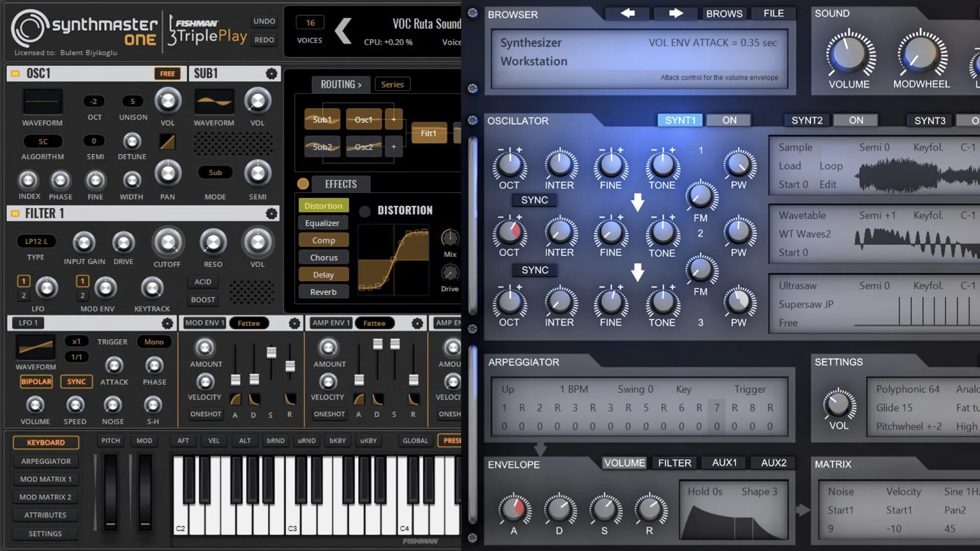Open the routing Series dropdown
Screen dimensions: 980x551
(x=392, y=84)
